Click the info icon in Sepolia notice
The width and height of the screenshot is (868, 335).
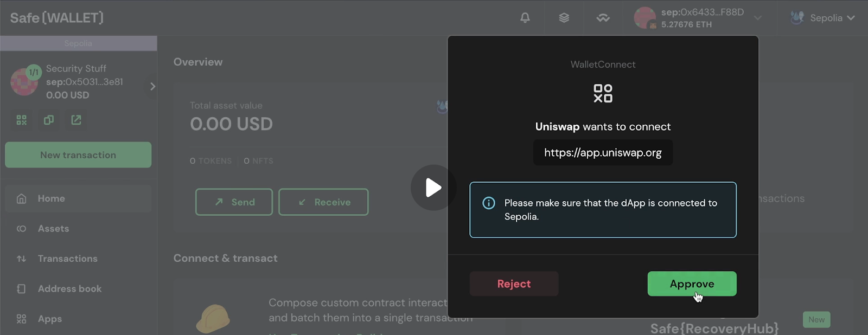(489, 203)
